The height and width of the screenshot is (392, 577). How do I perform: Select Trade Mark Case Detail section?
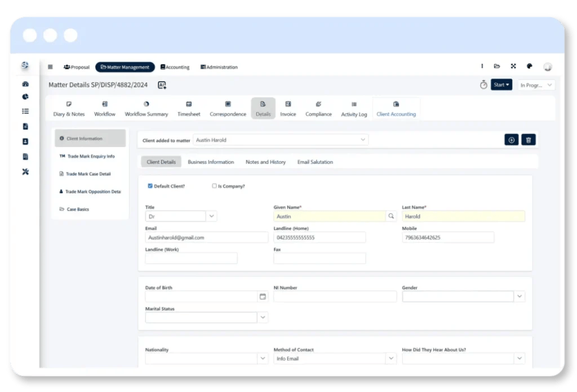pos(88,174)
